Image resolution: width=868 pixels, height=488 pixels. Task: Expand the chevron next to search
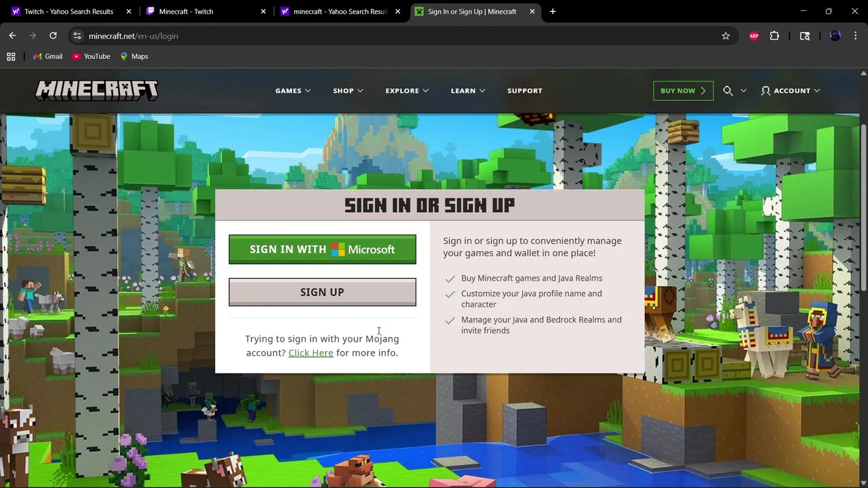coord(743,91)
